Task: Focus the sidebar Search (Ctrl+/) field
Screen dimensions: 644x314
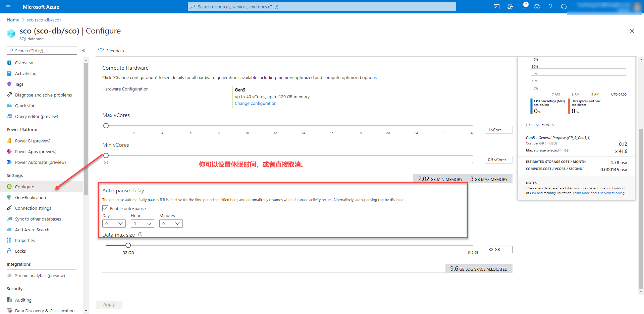Action: (42, 51)
